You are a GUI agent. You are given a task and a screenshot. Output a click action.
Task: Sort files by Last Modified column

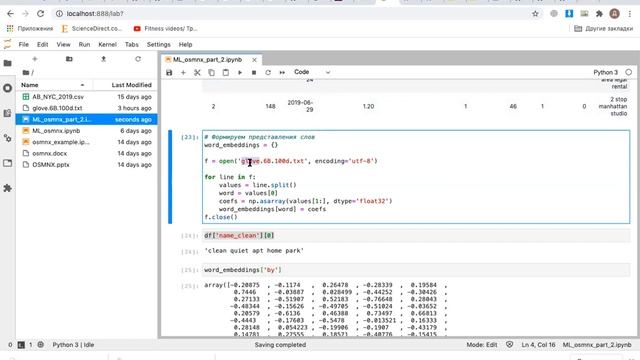(x=124, y=85)
